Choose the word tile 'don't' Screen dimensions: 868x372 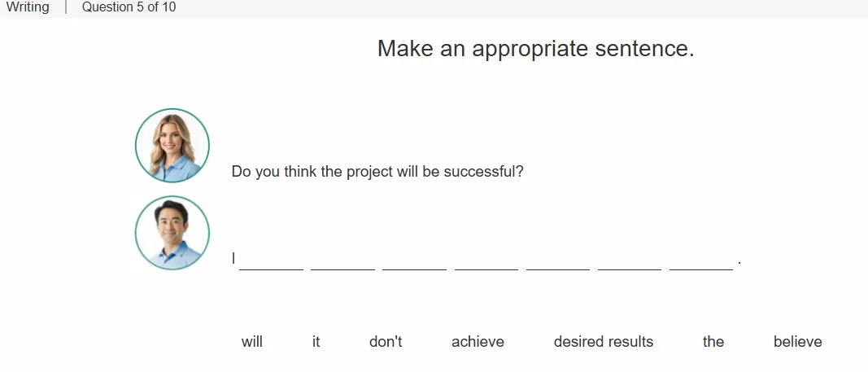(x=386, y=342)
